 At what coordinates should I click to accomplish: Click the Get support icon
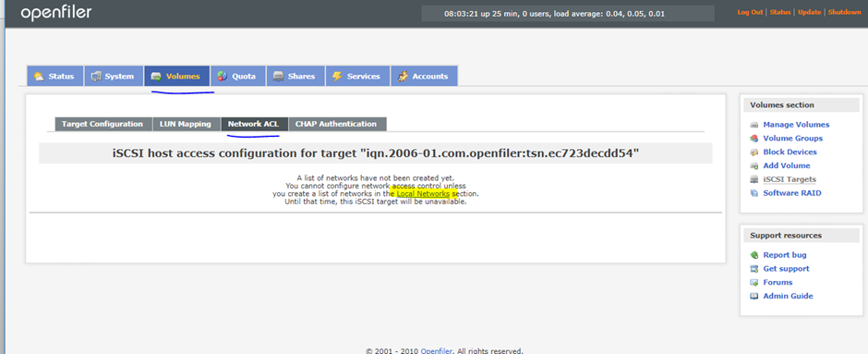point(753,269)
